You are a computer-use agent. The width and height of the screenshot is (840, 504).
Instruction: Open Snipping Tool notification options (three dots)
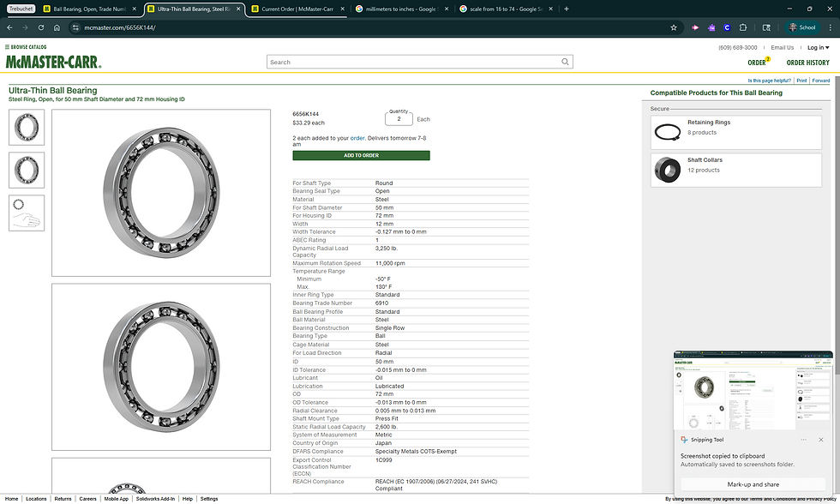pos(803,440)
